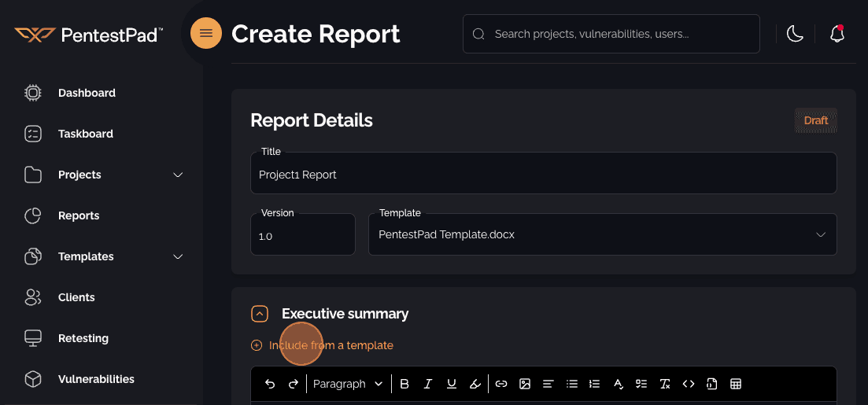
Task: Click the Report Details heading
Action: (312, 120)
